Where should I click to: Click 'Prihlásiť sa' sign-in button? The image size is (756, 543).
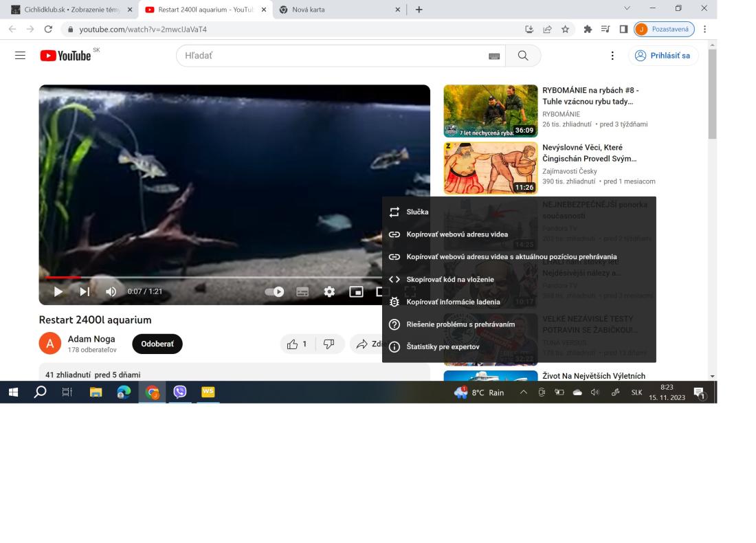[x=663, y=56]
